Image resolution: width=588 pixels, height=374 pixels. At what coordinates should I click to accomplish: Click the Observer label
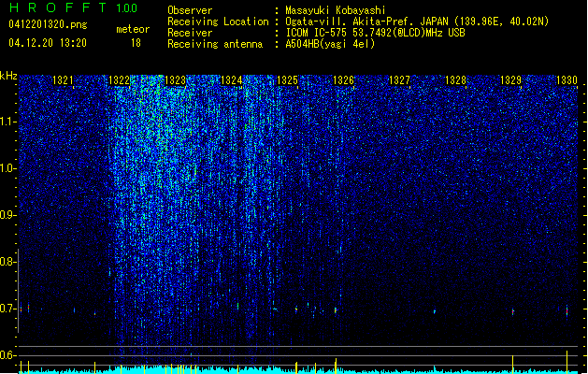(190, 10)
